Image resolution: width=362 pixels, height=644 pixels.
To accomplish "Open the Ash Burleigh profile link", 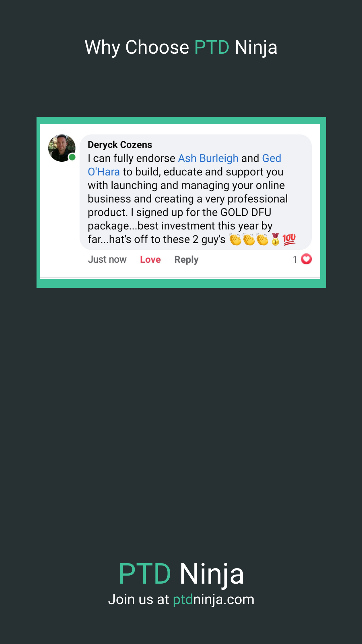I will point(208,158).
